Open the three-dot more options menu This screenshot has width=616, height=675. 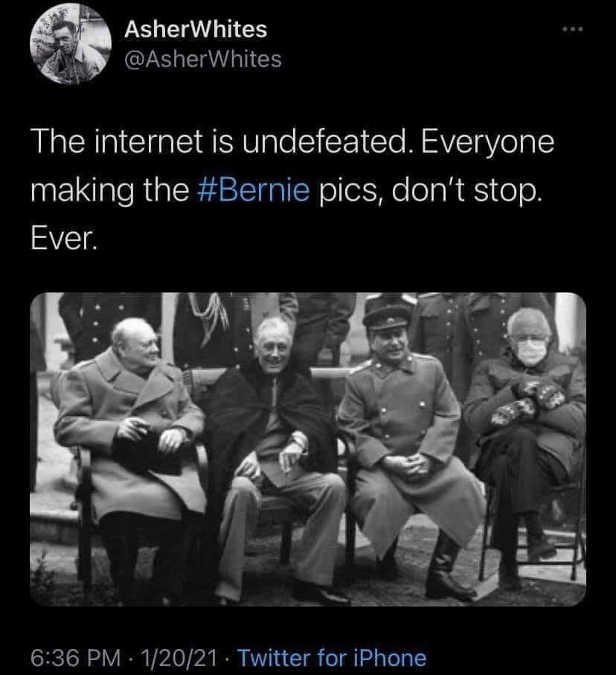click(x=573, y=29)
